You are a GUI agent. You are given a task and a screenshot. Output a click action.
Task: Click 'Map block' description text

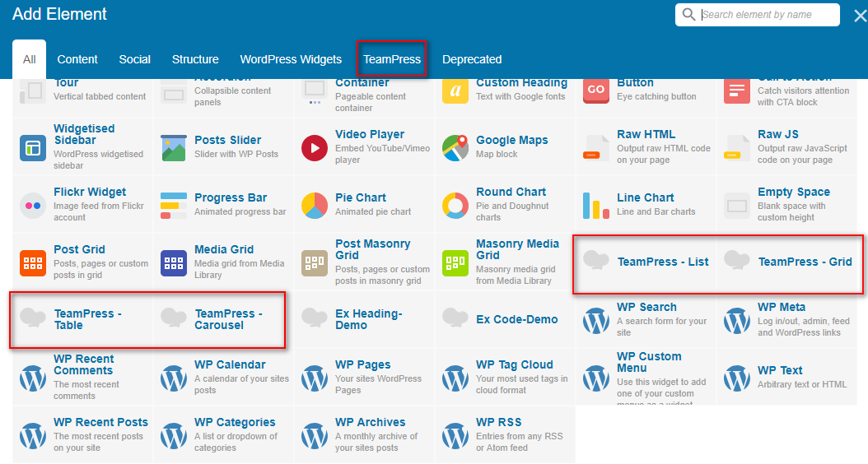click(497, 155)
